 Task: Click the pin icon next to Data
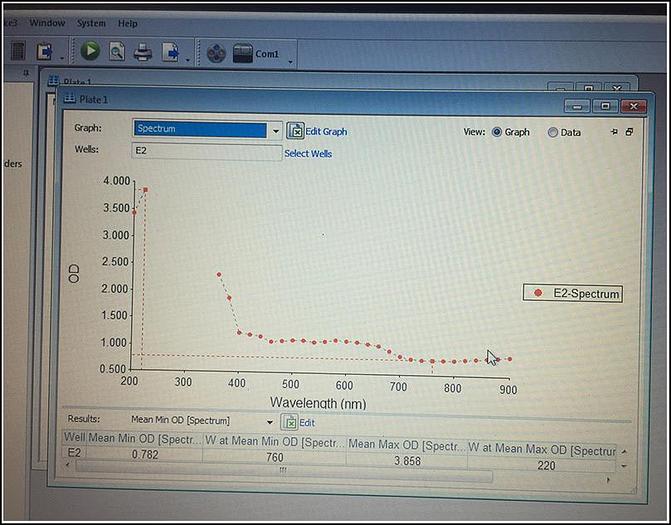tap(614, 132)
